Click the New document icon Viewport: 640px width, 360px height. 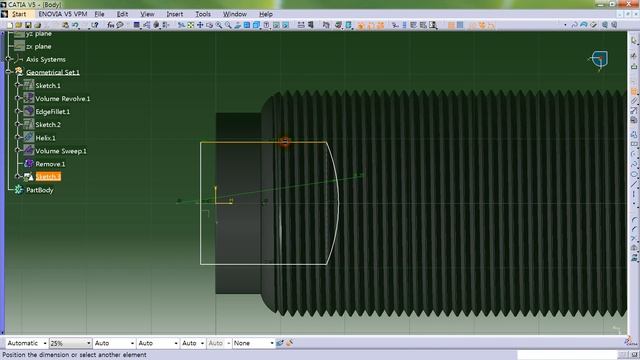pyautogui.click(x=10, y=25)
